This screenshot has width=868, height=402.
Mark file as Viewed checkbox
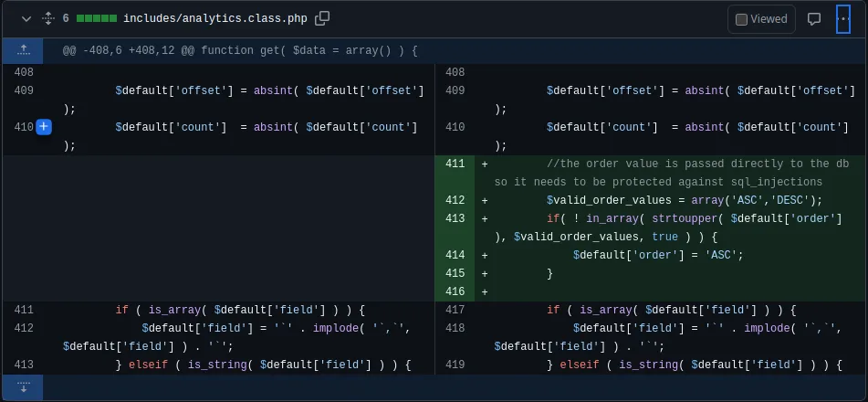click(741, 19)
